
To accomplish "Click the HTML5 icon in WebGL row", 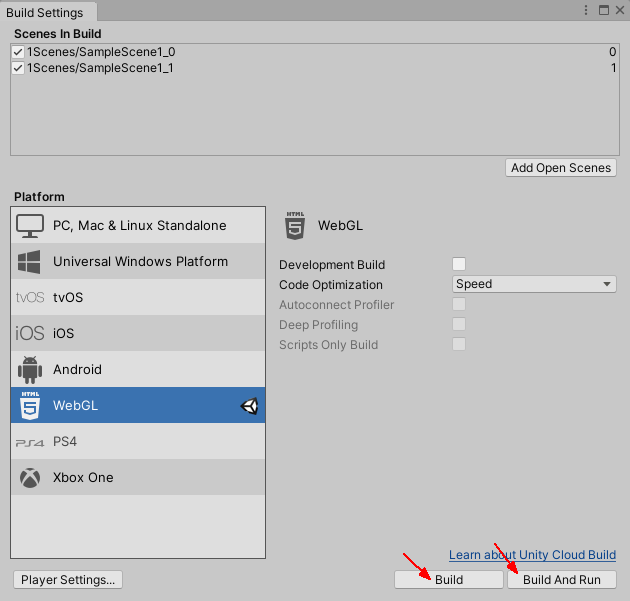I will click(30, 405).
